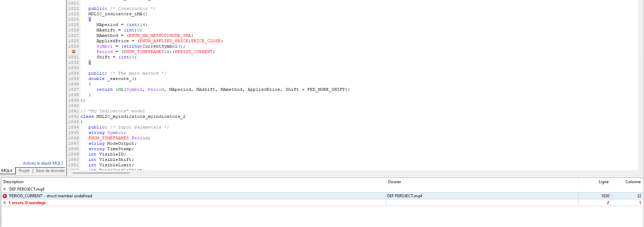Click 'ENUM_TIMEFRAMES Period;' declaration
The height and width of the screenshot is (227, 644).
coord(119,138)
